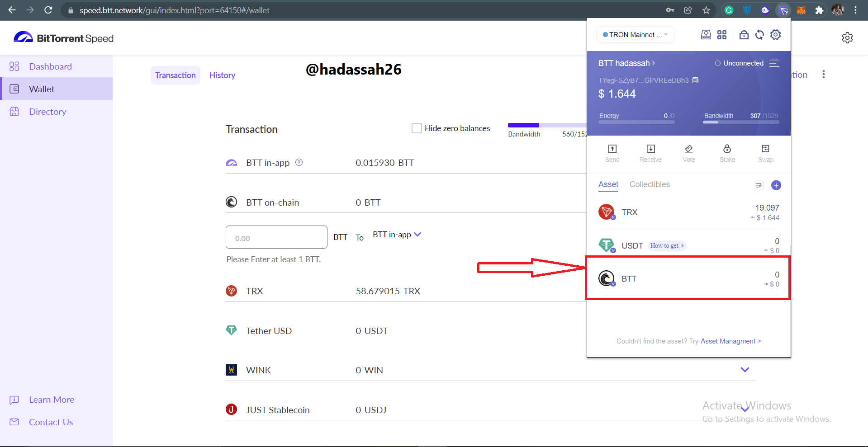
Task: Open the saved passwords key icon
Action: pos(670,10)
